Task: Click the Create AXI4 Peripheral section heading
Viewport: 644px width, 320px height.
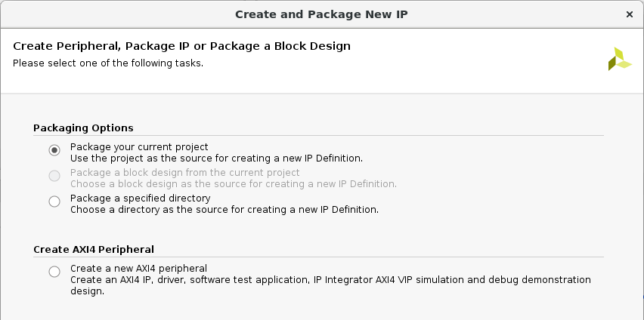Action: pyautogui.click(x=94, y=250)
